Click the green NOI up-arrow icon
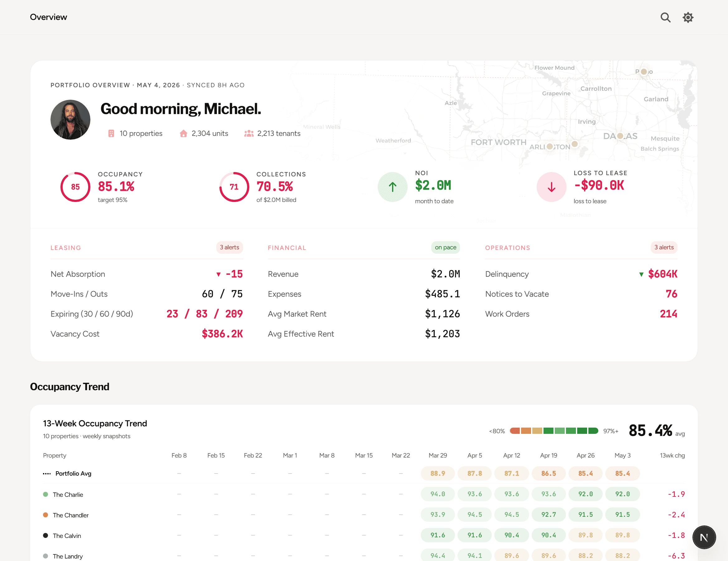 click(x=393, y=187)
